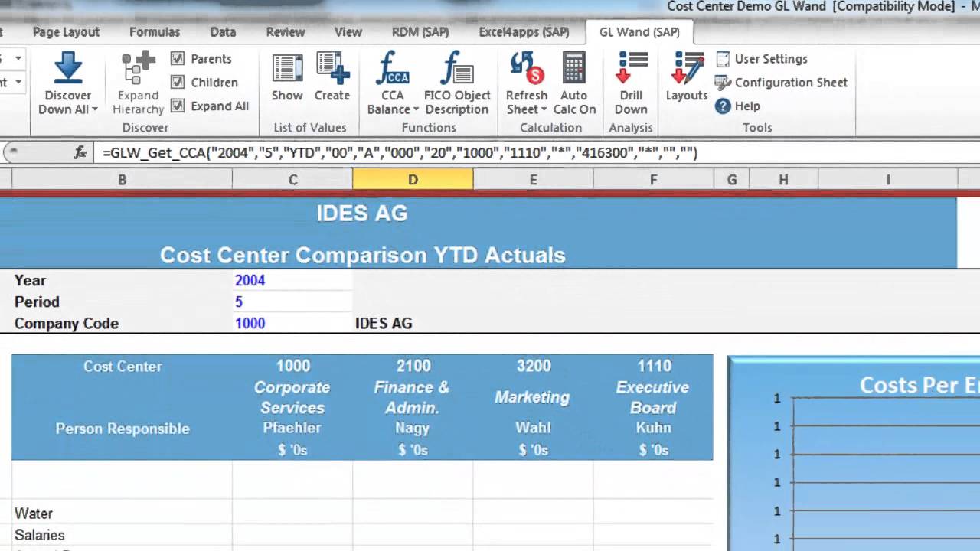Click the fx insert function icon
This screenshot has height=551, width=980.
click(80, 153)
